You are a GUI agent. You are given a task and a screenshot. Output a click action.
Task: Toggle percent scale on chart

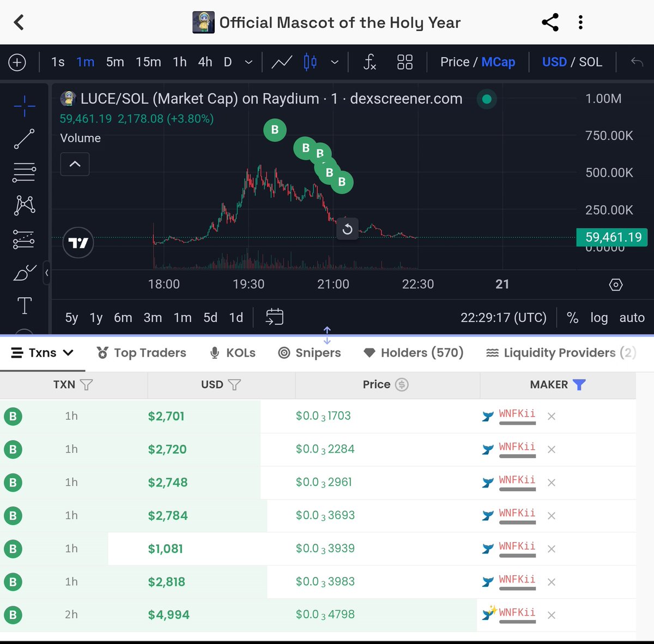pyautogui.click(x=572, y=318)
